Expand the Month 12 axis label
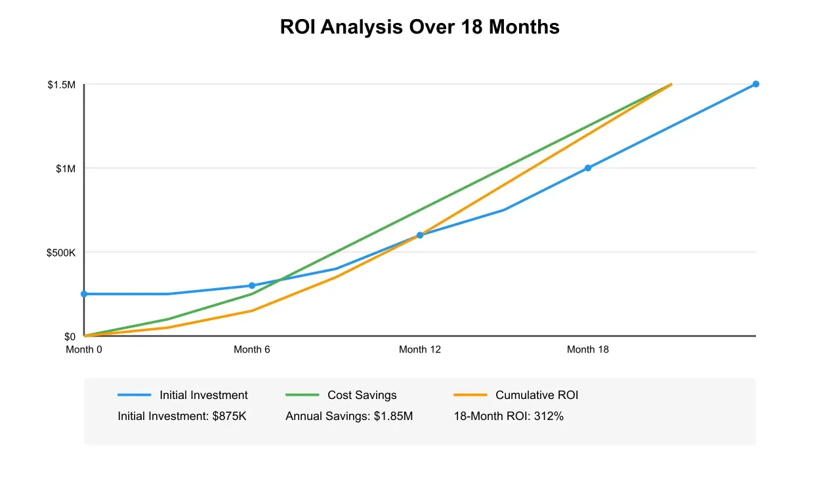Viewport: 840px width, 504px height. click(x=420, y=349)
